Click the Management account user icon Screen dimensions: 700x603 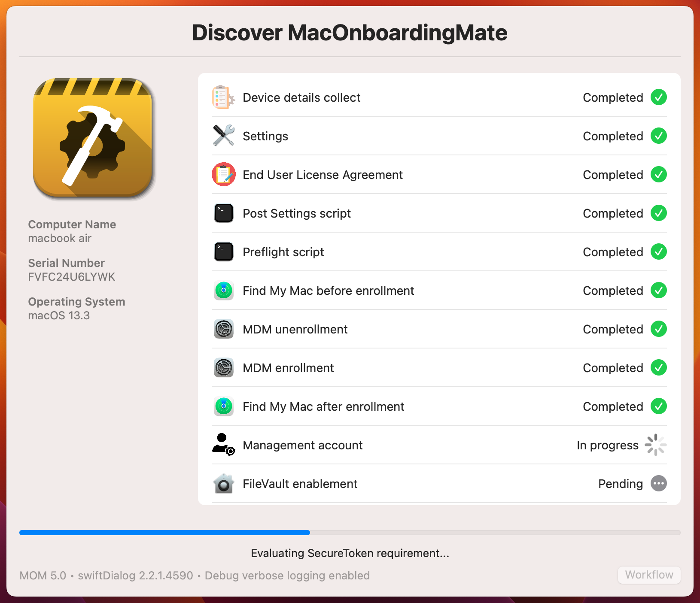[222, 445]
